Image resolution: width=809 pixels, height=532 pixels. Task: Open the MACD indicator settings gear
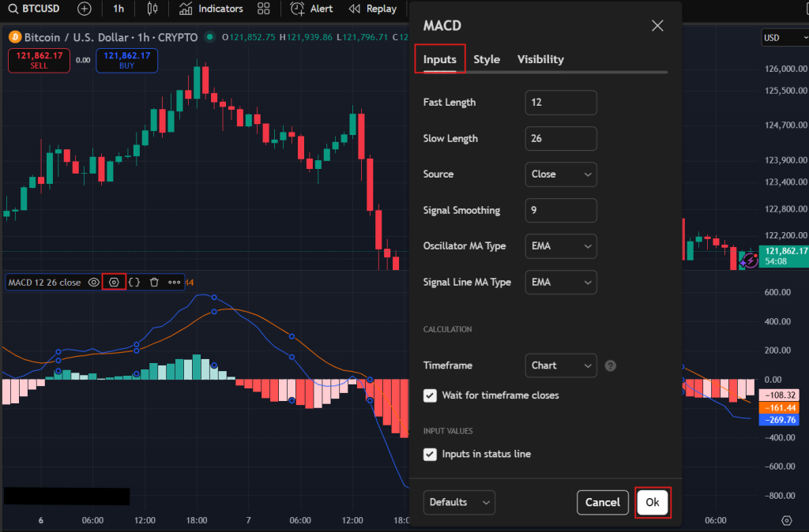(x=114, y=282)
